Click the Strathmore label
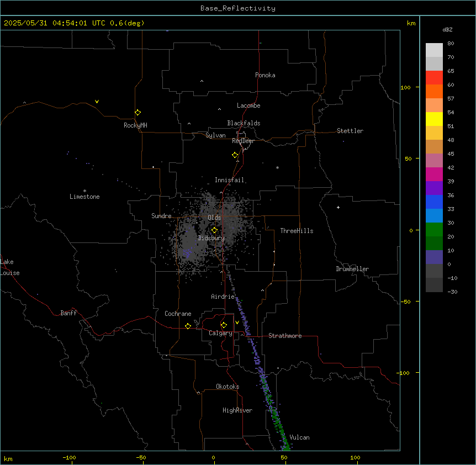The width and height of the screenshot is (476, 465). click(285, 336)
